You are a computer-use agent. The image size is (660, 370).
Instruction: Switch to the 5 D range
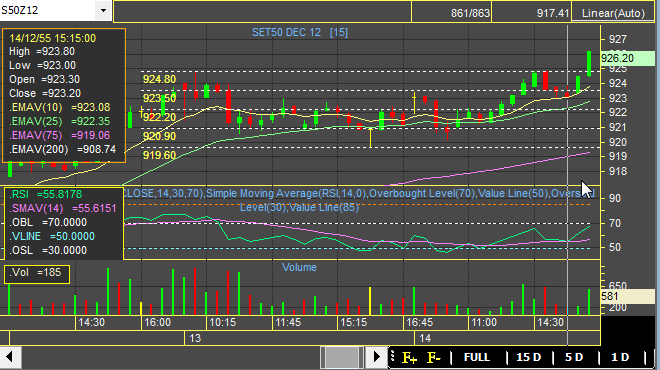574,357
